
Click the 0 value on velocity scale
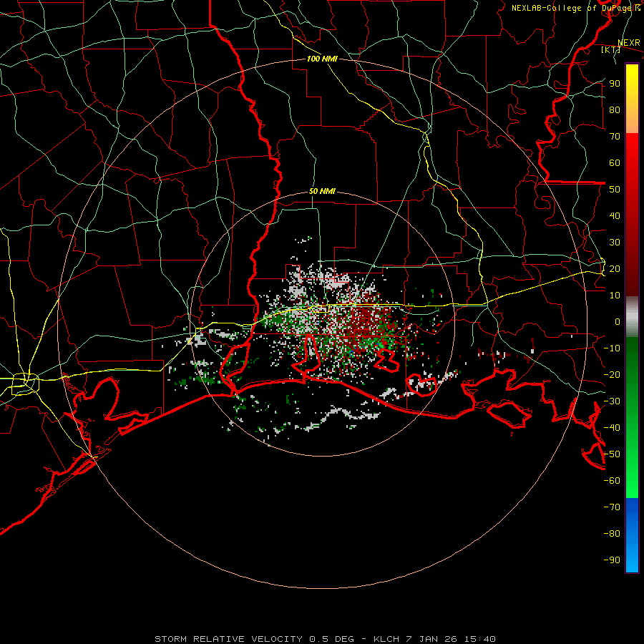click(x=618, y=321)
